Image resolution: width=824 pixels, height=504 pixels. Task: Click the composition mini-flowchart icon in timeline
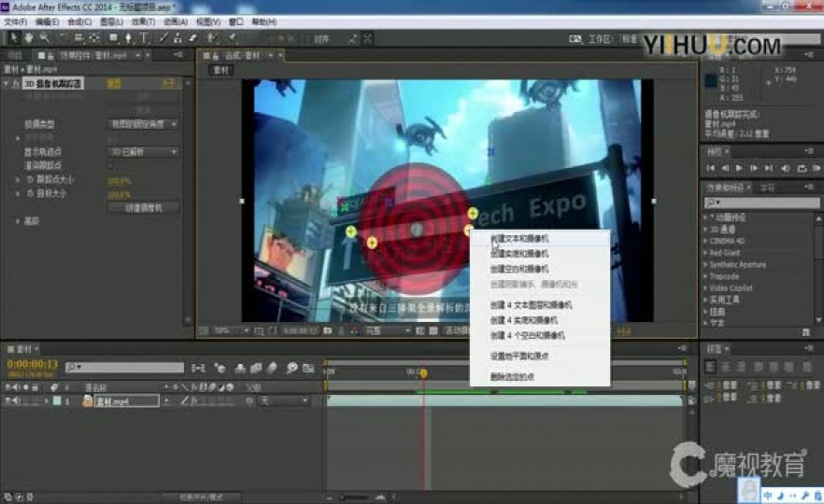click(198, 368)
